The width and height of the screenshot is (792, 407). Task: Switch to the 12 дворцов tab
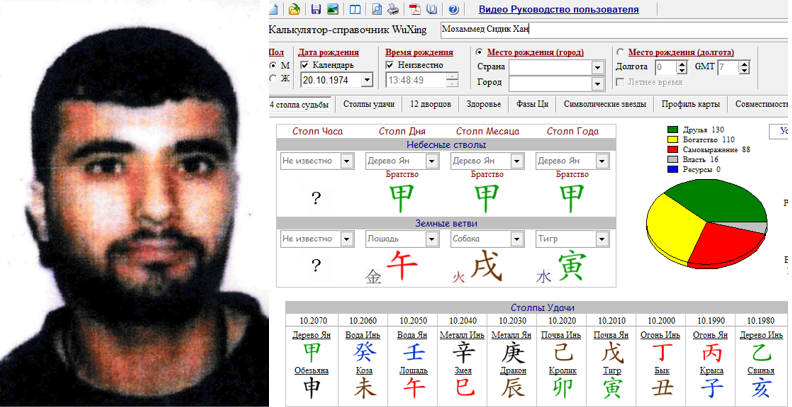click(x=430, y=104)
